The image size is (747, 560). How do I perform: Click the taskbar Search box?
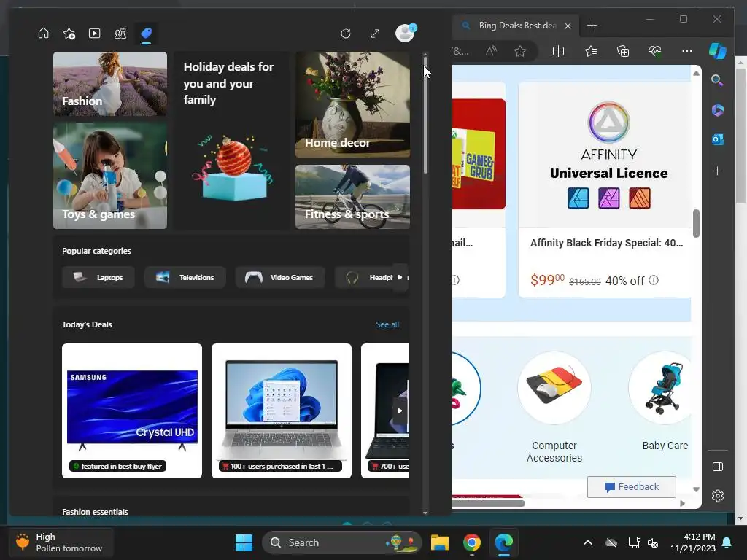coord(342,542)
